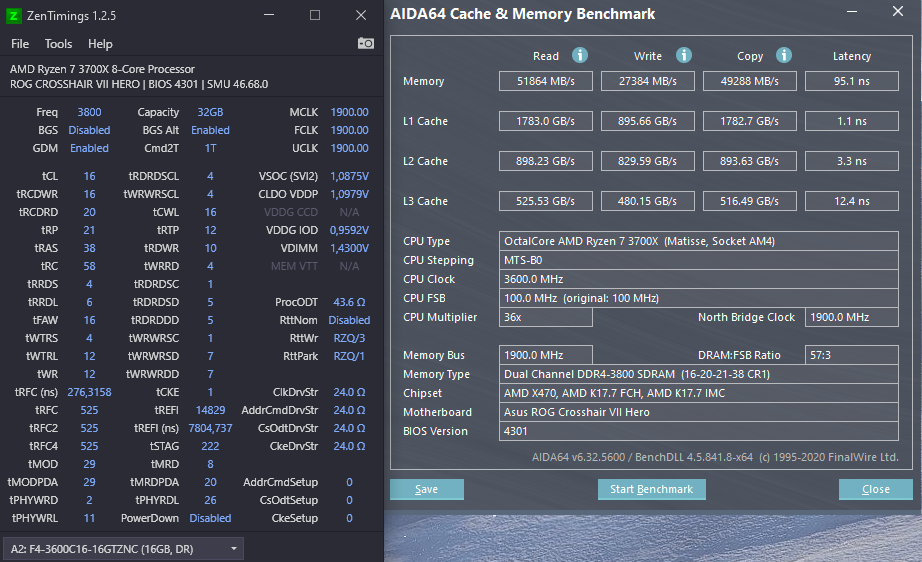922x562 pixels.
Task: Click the L3 Cache latency 12.4 ns
Action: (x=851, y=201)
